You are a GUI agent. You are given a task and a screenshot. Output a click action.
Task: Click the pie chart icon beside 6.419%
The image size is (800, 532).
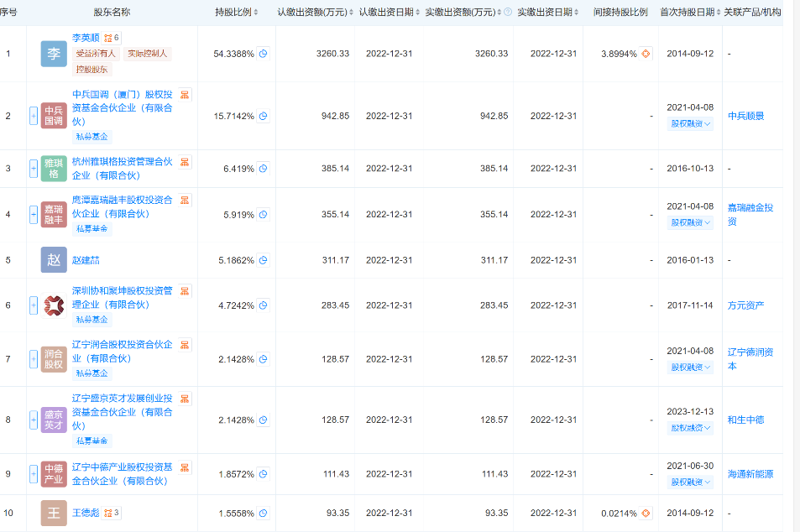(x=263, y=169)
